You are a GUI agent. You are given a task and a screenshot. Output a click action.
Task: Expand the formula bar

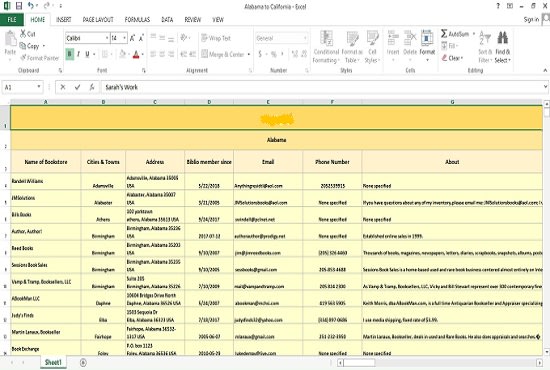(x=545, y=86)
